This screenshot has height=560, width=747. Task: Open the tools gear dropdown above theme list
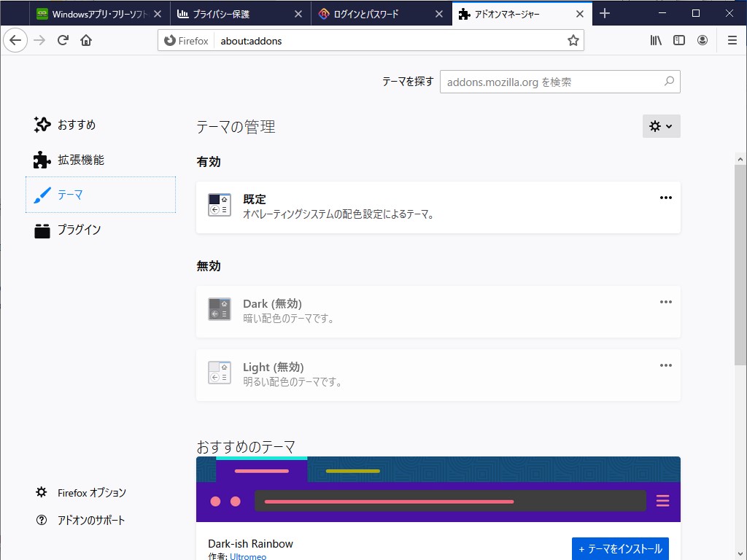[x=661, y=126]
